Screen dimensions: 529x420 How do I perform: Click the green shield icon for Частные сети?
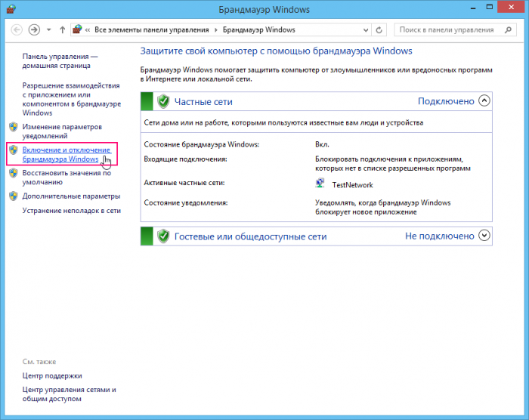point(163,101)
